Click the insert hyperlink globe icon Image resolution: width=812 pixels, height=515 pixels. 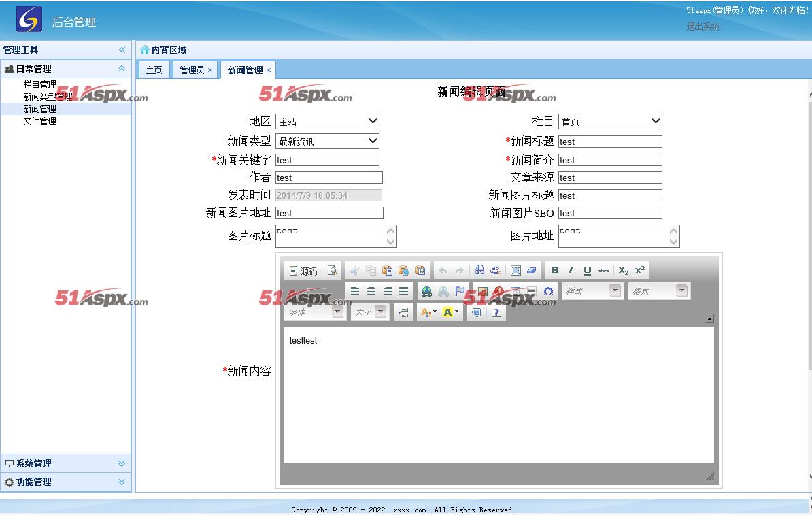(426, 292)
